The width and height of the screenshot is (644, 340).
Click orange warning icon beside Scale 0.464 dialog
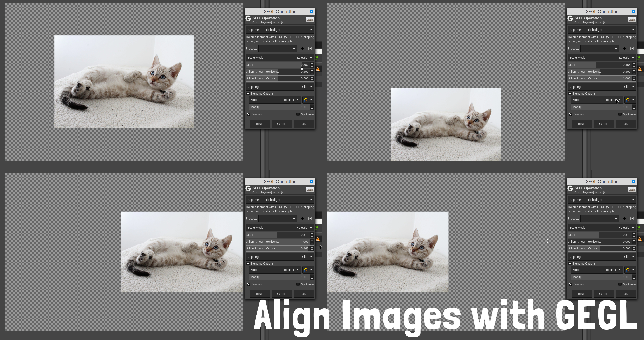coord(640,69)
